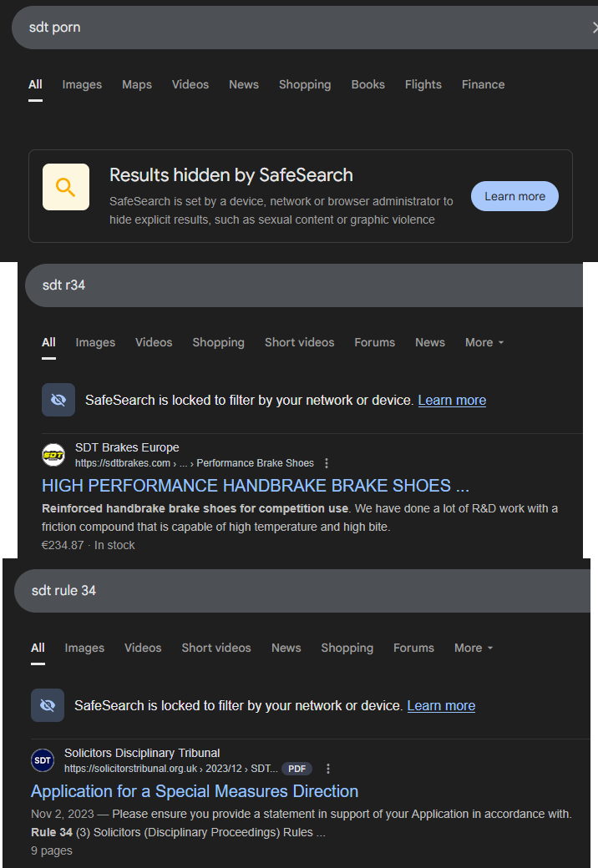
Task: Clear the 'sdt porn' search box with X
Action: pyautogui.click(x=595, y=27)
